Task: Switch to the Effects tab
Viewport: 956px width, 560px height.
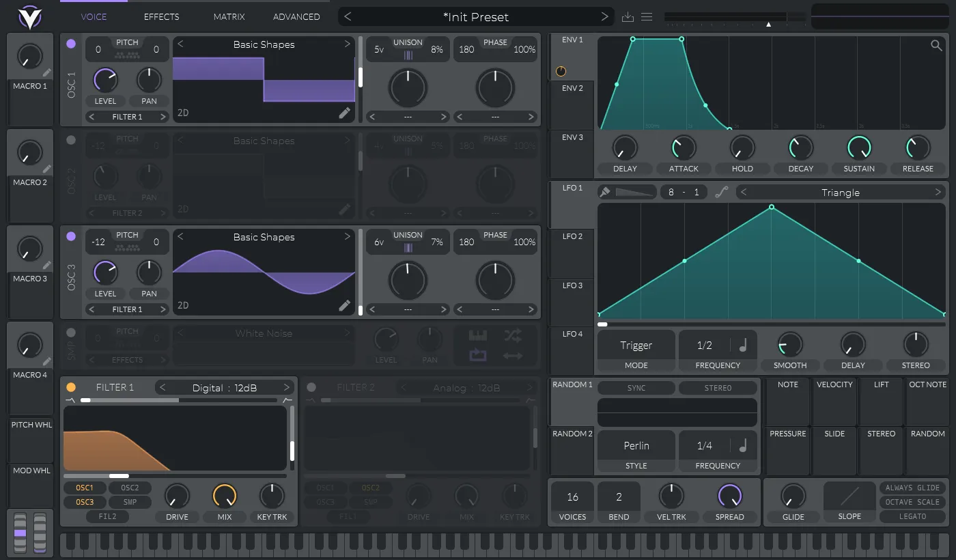Action: 161,16
